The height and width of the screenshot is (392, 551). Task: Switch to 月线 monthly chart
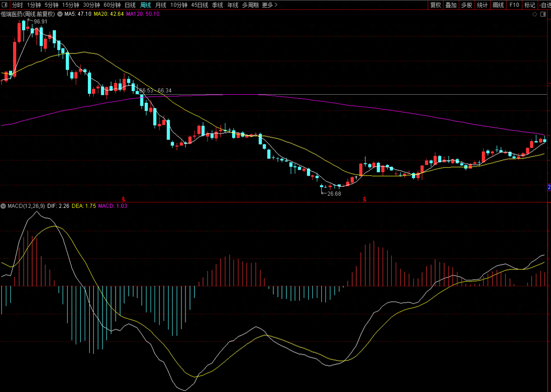coord(161,5)
